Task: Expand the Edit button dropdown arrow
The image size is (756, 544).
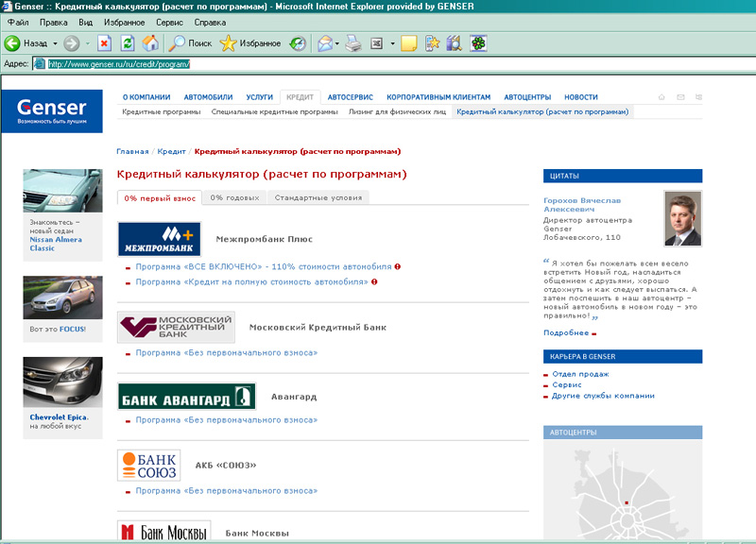Action: coord(392,43)
